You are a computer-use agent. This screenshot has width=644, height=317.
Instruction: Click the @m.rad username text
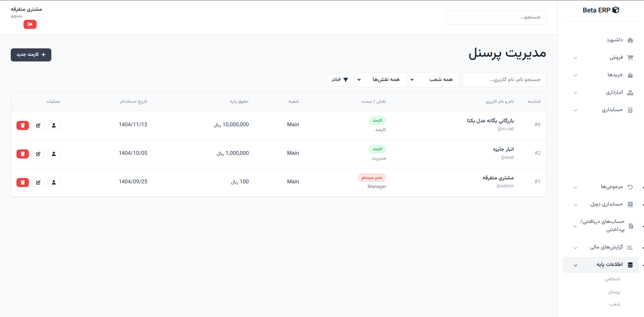click(505, 129)
